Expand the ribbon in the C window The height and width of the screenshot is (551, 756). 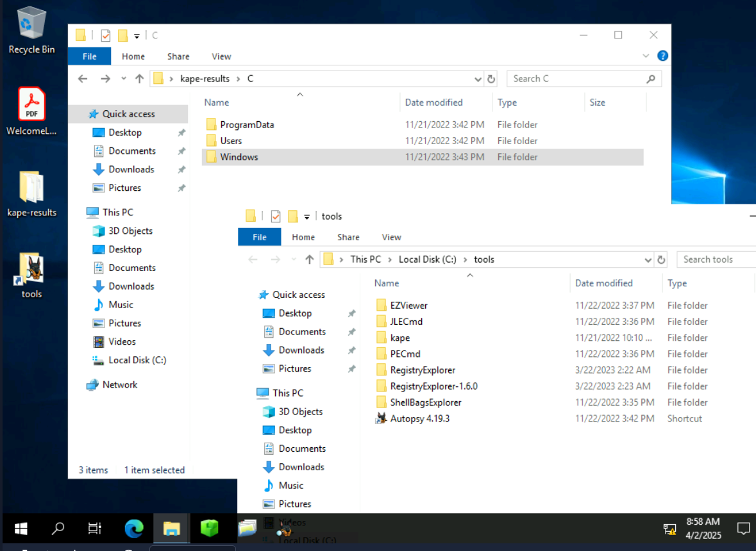[646, 56]
